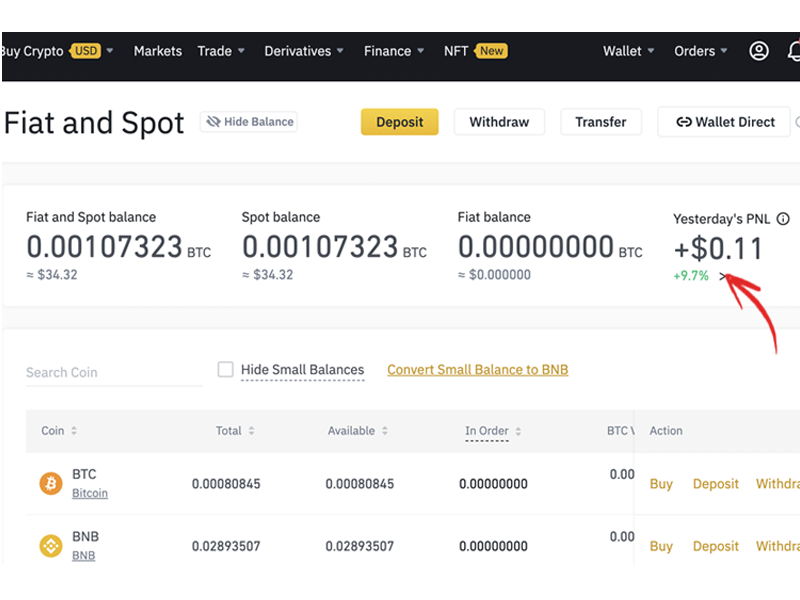Open the user account profile icon
This screenshot has height=600, width=800.
[x=759, y=51]
